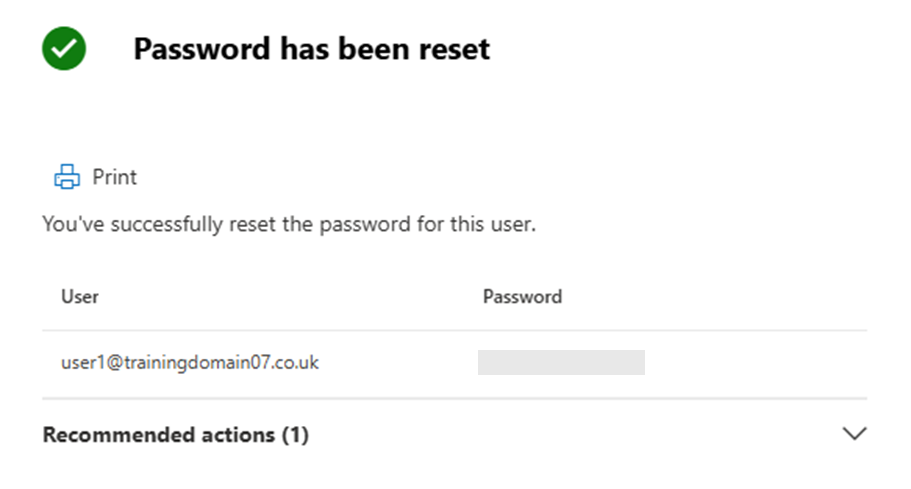Click the divider line above Recommended actions

point(454,398)
